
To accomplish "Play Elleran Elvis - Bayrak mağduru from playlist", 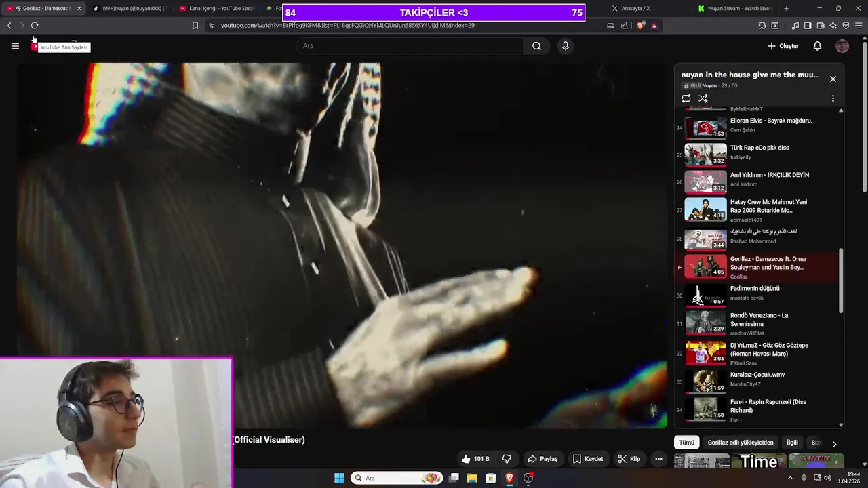I will point(758,127).
